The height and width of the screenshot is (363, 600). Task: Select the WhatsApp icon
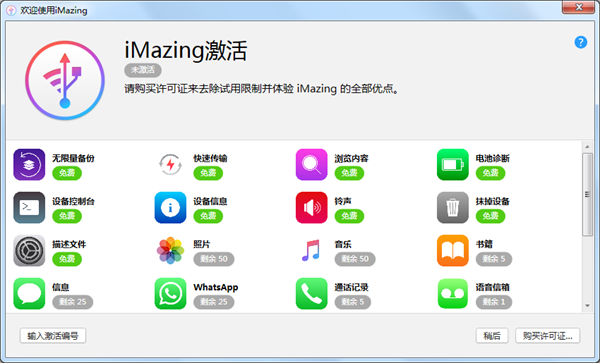[170, 294]
